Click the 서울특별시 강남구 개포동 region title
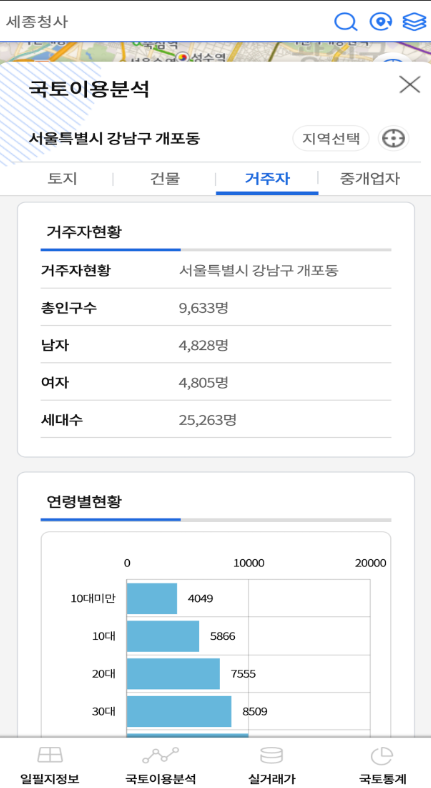The image size is (431, 788). 114,138
